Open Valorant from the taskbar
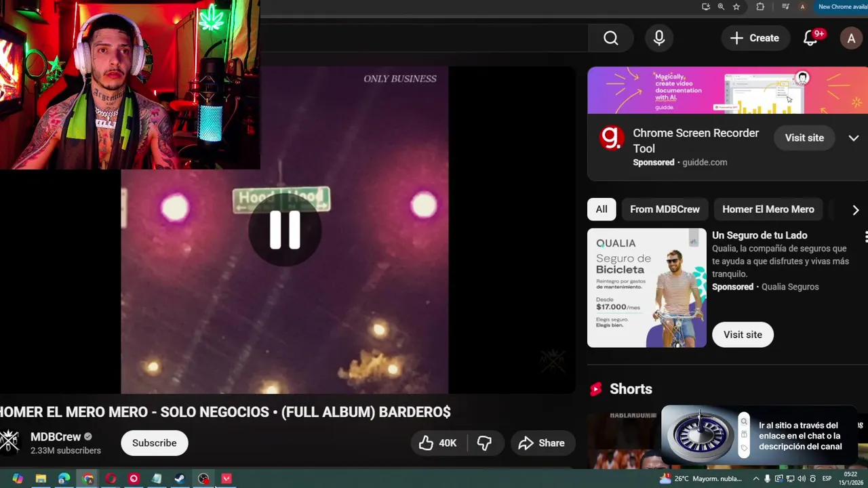 pos(226,479)
